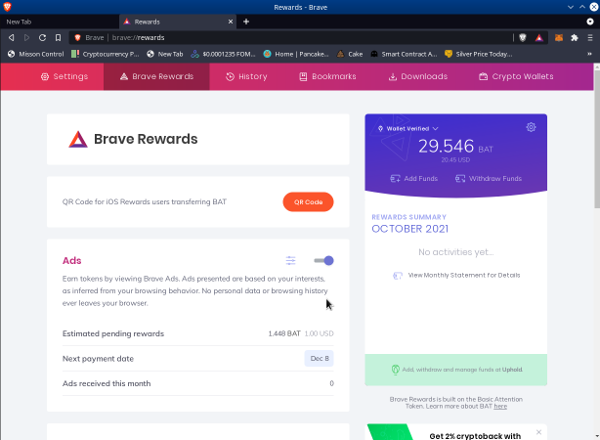The height and width of the screenshot is (440, 600).
Task: Click the Dec 8 next payment date badge
Action: pyautogui.click(x=319, y=359)
